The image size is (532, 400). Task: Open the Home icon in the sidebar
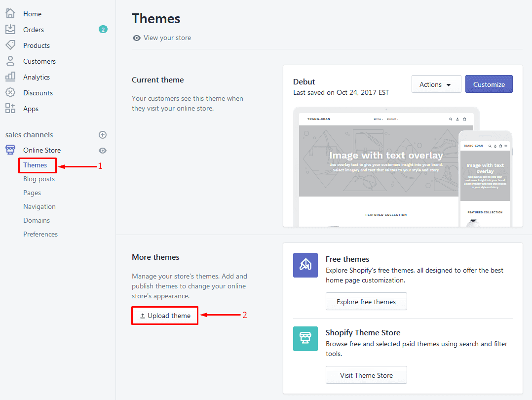click(x=10, y=13)
